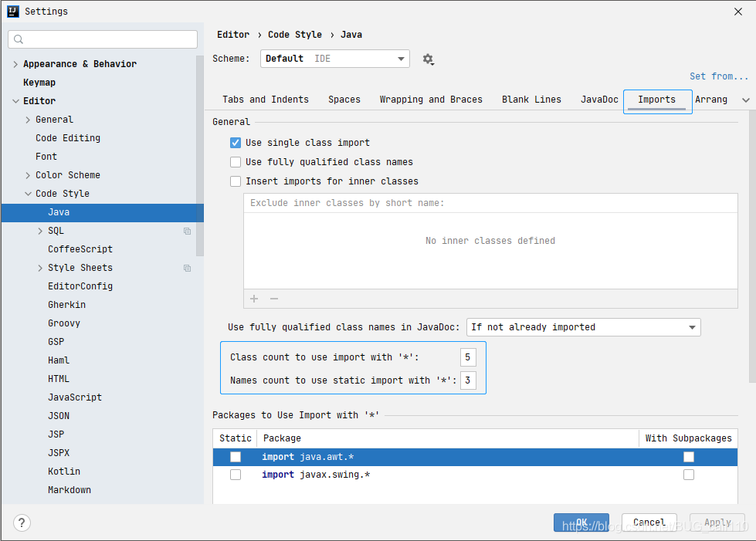Check the Static checkbox for java.awt.*
The image size is (756, 541).
pos(235,456)
